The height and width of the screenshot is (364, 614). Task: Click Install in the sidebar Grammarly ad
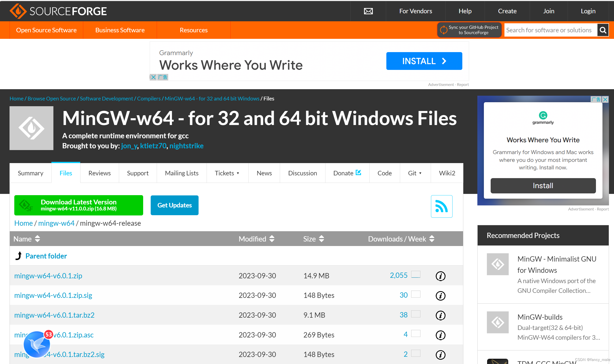[543, 186]
